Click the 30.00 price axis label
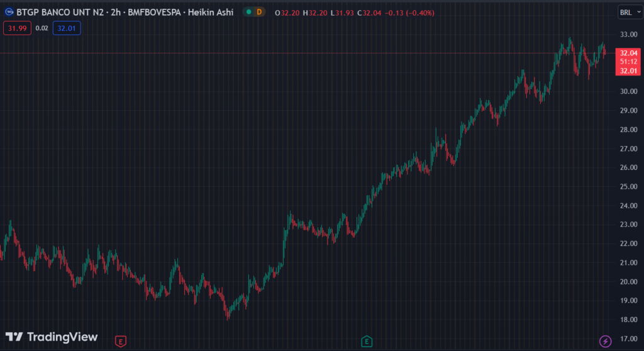 tap(628, 91)
